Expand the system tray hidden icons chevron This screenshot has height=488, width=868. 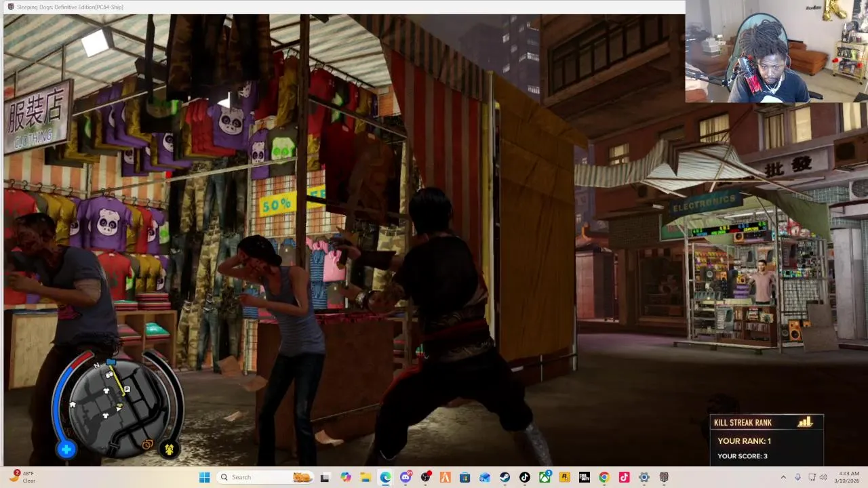783,477
